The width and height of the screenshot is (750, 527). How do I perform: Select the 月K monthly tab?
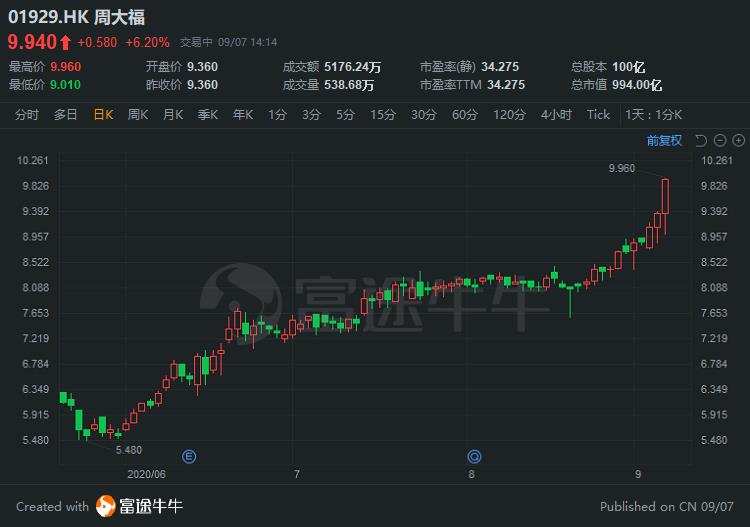[173, 115]
